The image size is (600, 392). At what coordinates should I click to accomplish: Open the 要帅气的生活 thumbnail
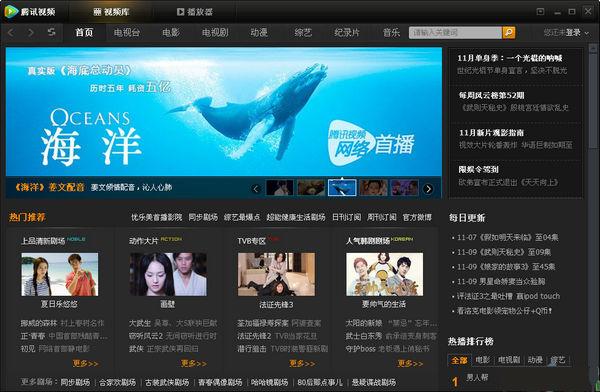point(385,274)
